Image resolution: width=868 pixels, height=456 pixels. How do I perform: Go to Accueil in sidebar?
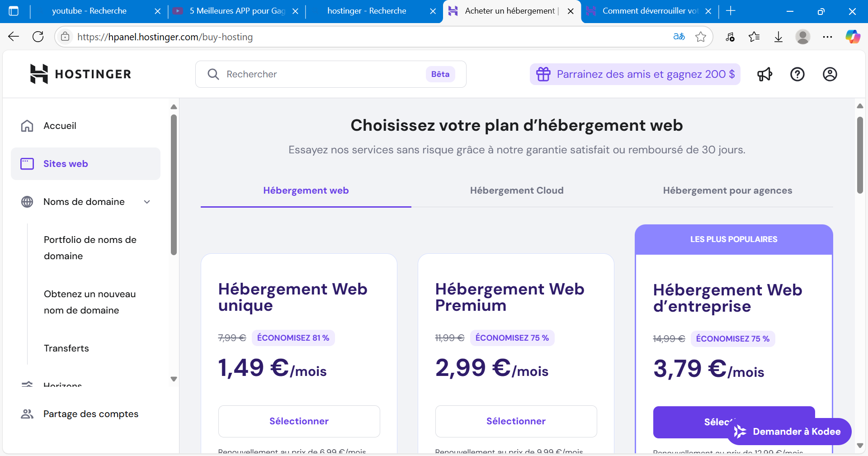[x=60, y=126]
